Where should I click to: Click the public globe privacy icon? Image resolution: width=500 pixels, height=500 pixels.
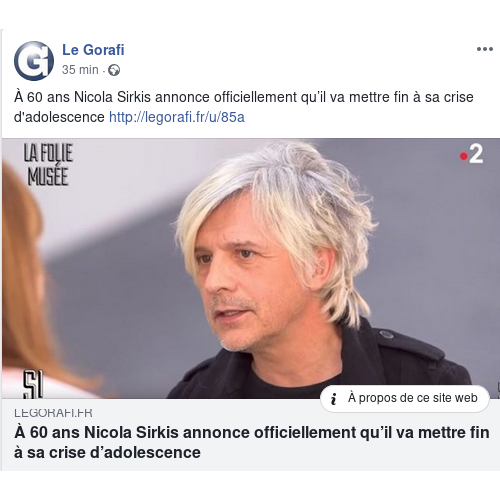click(114, 70)
